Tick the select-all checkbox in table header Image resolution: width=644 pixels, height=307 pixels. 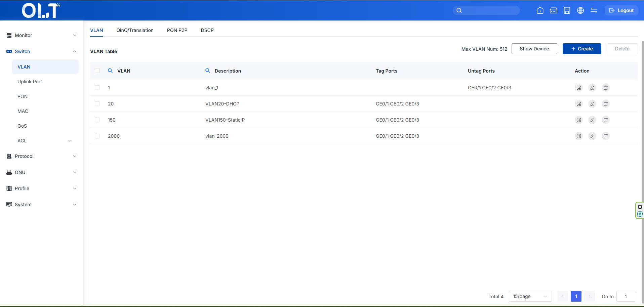pos(97,71)
